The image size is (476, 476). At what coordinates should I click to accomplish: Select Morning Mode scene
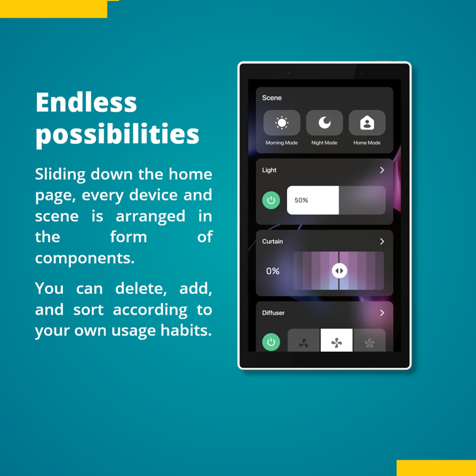point(282,126)
